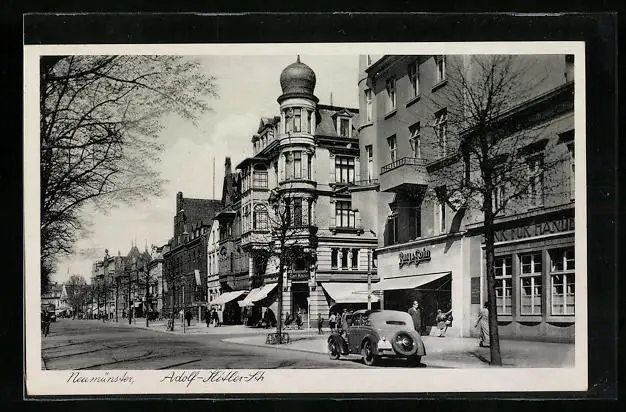
Task: Click the large lettering on the right facade
Action: coord(534,229)
